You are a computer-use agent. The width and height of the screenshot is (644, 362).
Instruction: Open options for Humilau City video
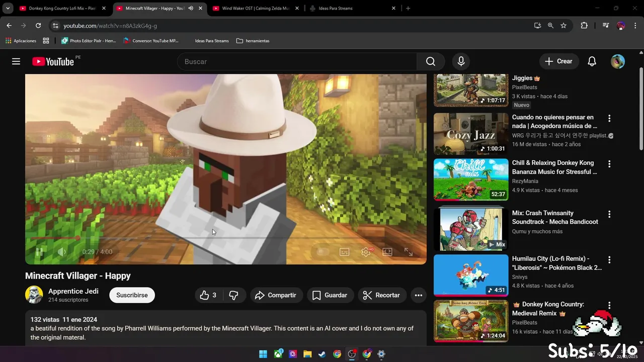[609, 260]
